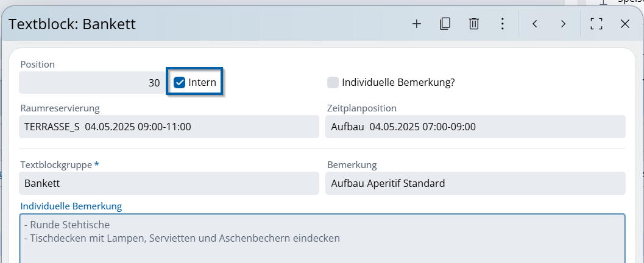644x263 pixels.
Task: Go to previous record with left chevron
Action: [534, 24]
